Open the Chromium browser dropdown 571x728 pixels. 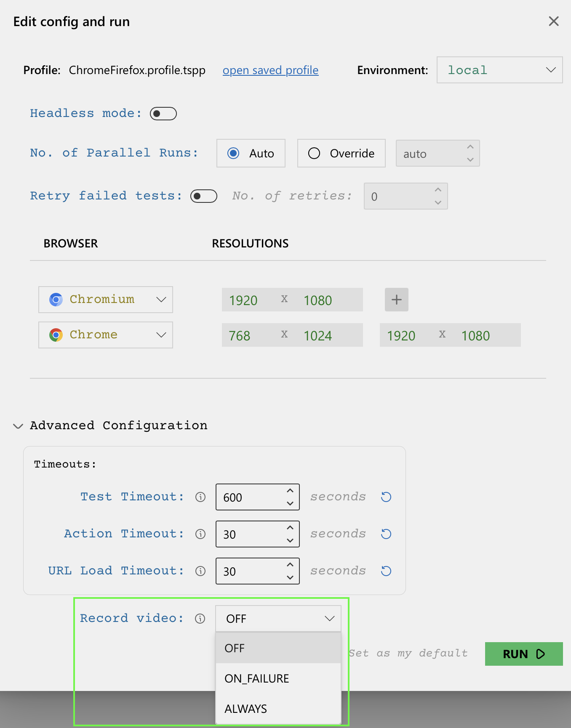106,300
